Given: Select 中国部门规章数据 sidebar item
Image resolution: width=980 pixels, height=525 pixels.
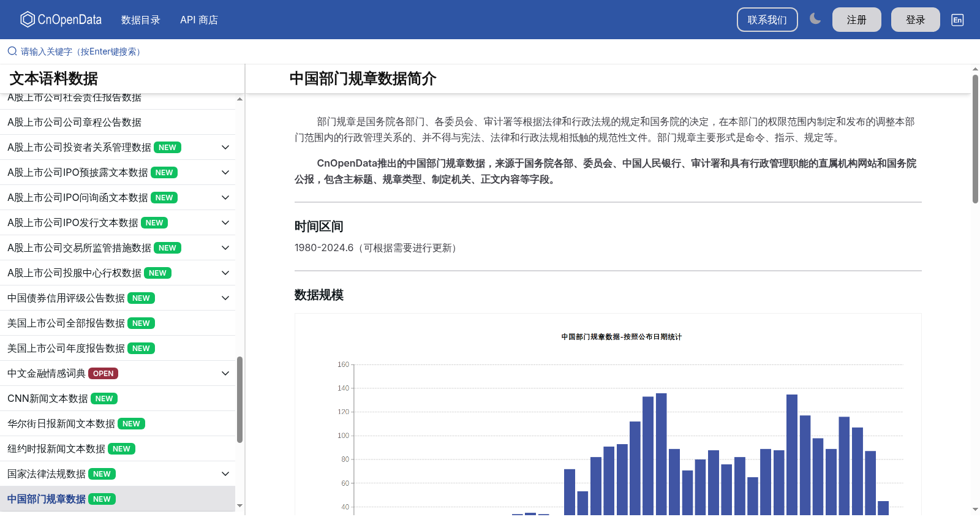Looking at the screenshot, I should (118, 499).
